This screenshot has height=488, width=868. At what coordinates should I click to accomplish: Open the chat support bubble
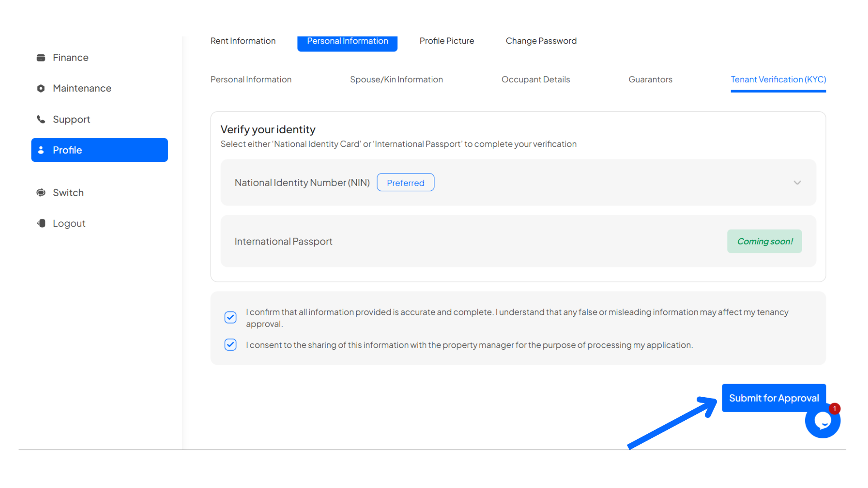click(x=822, y=421)
